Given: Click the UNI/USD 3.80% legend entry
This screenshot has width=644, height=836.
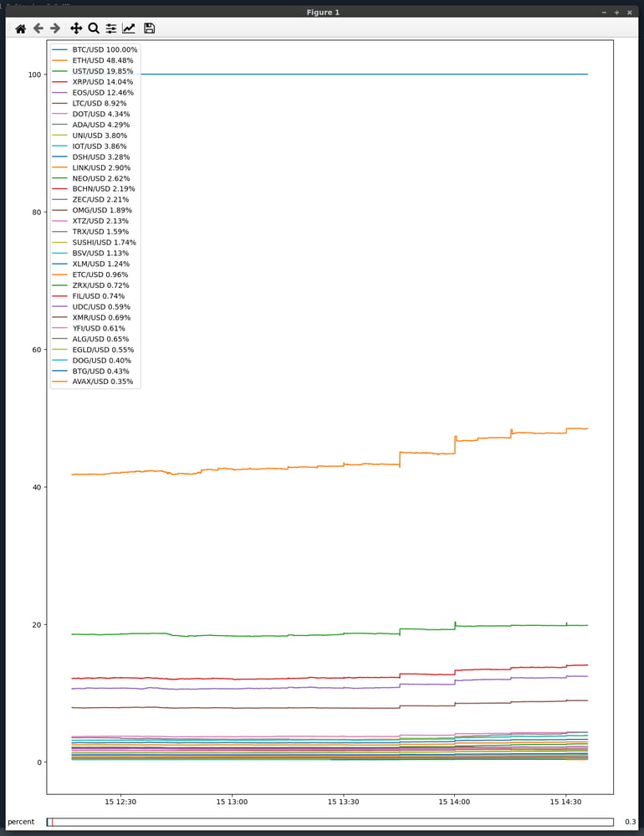Looking at the screenshot, I should [x=90, y=136].
